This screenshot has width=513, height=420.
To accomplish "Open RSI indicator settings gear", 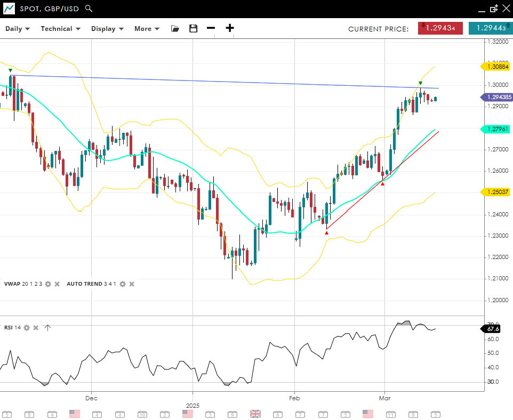I will 27,328.
